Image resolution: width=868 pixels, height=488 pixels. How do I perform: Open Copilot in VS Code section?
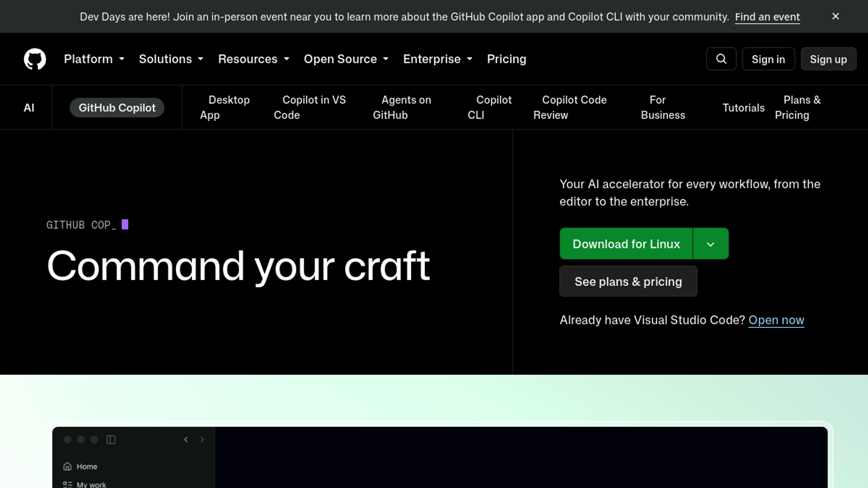pos(310,108)
